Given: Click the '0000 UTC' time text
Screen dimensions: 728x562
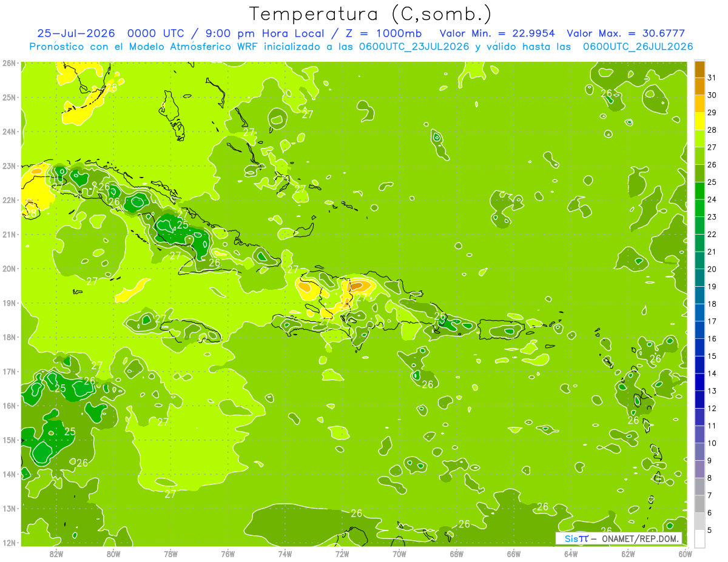Looking at the screenshot, I should (x=156, y=33).
